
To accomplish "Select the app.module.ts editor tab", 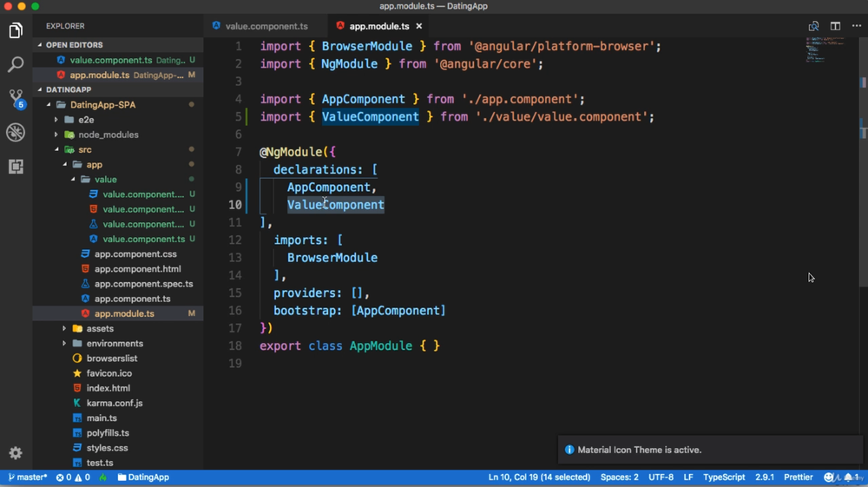I will (379, 26).
